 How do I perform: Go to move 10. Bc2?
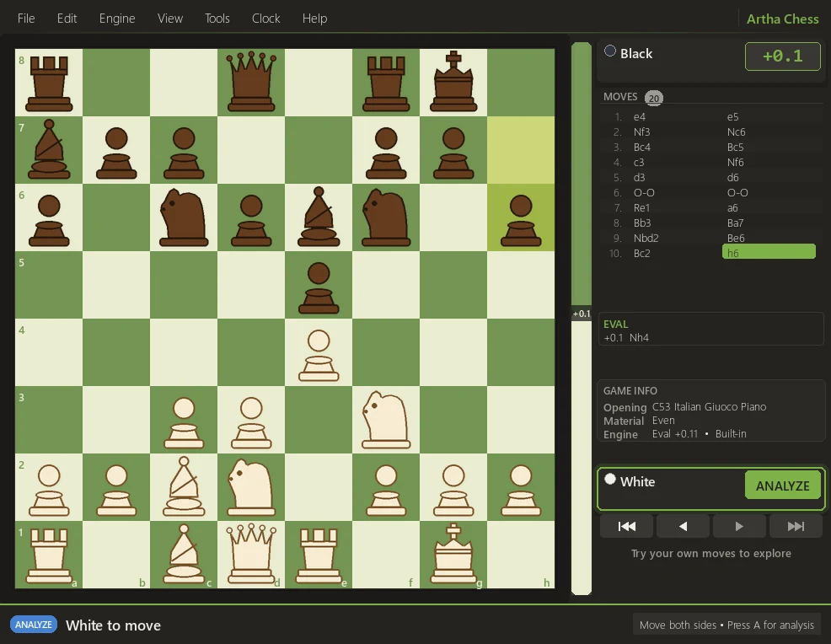click(641, 254)
